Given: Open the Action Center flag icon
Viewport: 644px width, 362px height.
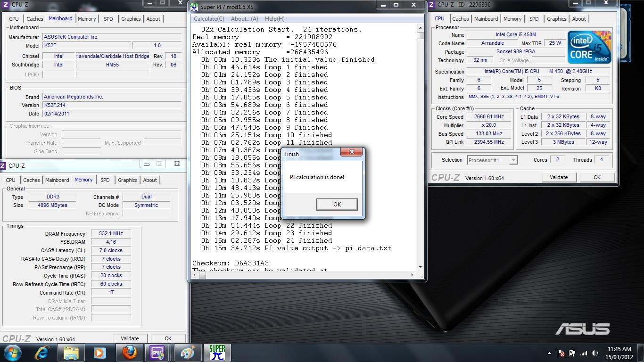Looking at the screenshot, I should 561,353.
